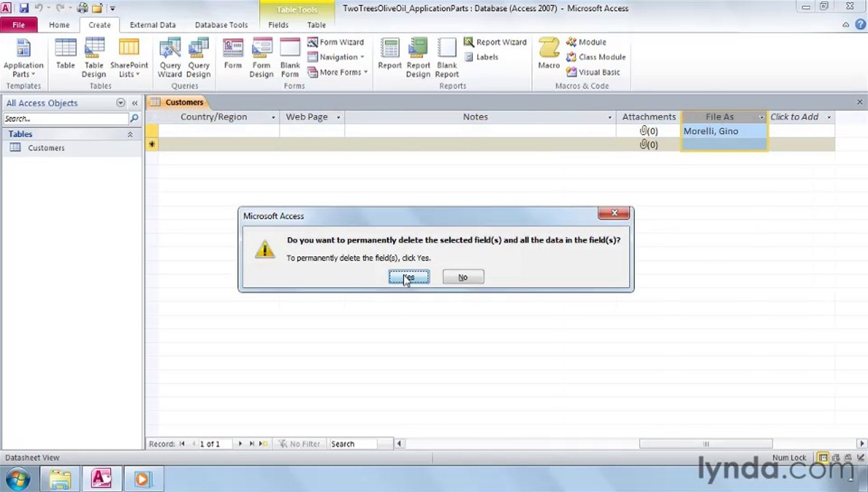Select the new record row selector
This screenshot has height=492, width=868.
(x=152, y=144)
